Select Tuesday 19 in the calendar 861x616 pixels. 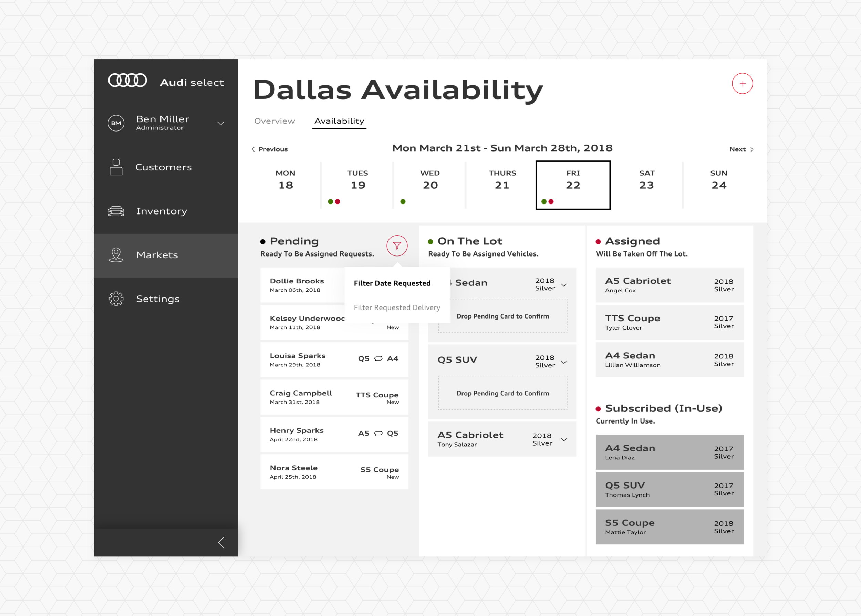click(358, 185)
